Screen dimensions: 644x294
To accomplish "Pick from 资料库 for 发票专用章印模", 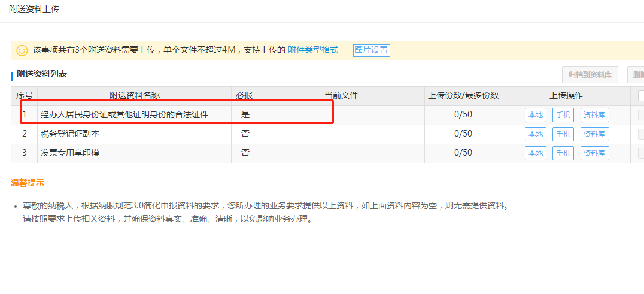I will (x=594, y=153).
